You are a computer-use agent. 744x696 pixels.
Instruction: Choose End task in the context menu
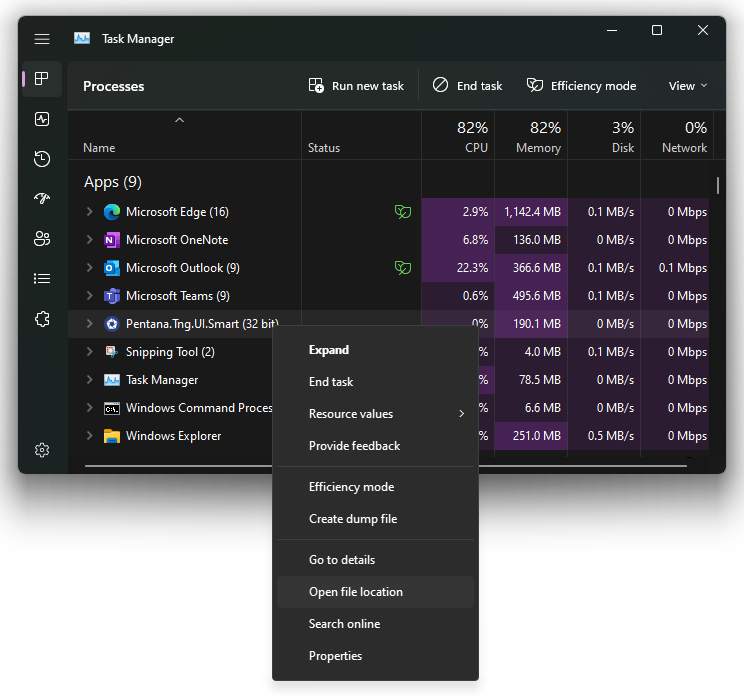(x=375, y=382)
